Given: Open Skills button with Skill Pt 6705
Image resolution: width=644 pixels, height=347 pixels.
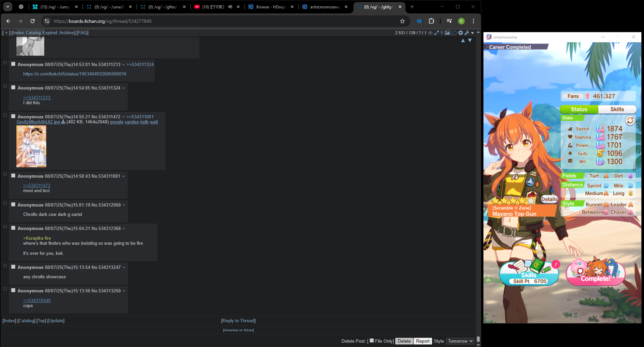Looking at the screenshot, I should click(x=529, y=273).
